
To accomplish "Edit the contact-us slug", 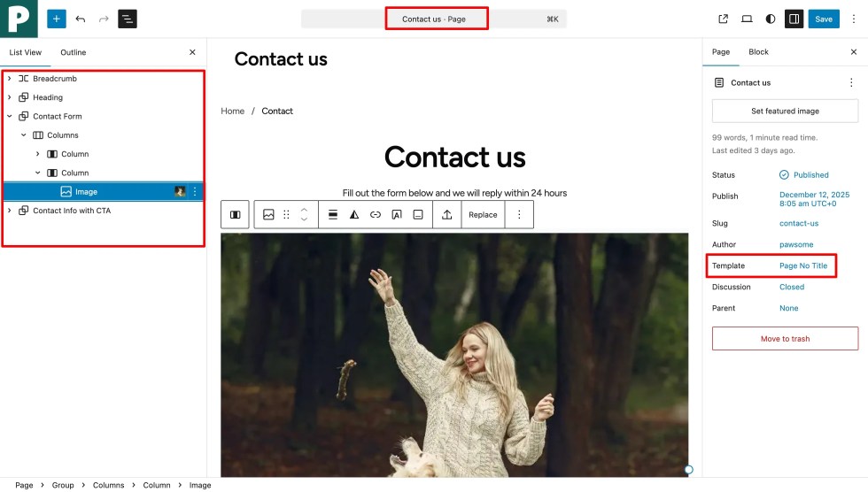I will tap(799, 223).
